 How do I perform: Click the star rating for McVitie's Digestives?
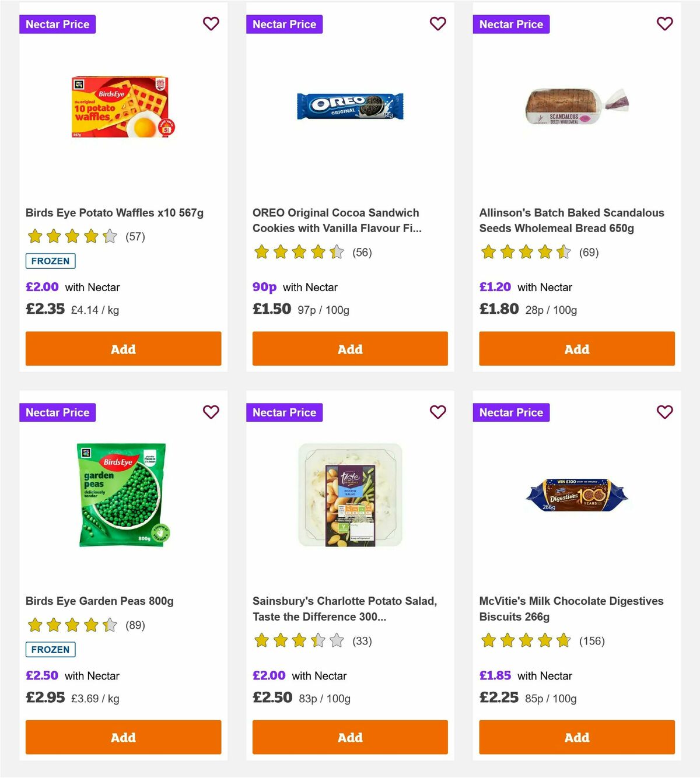(525, 640)
